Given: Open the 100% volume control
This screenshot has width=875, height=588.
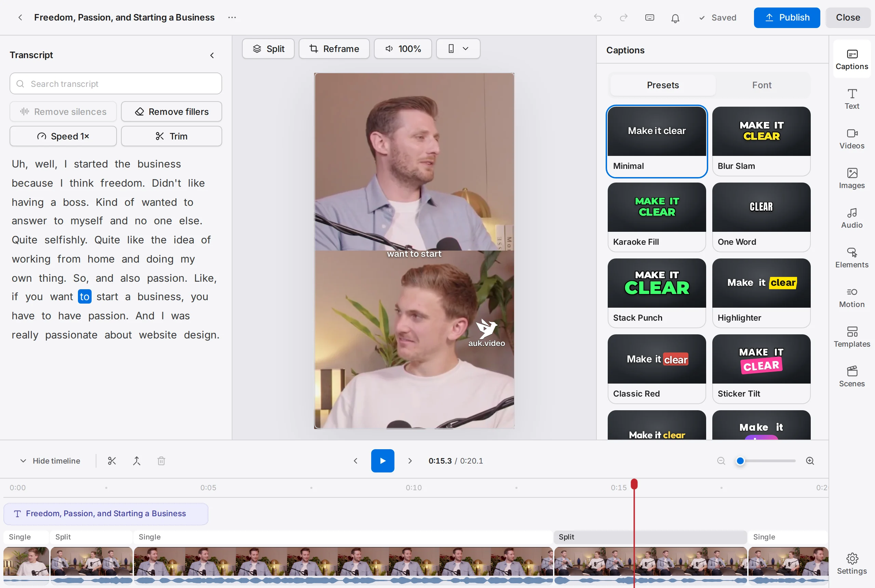Looking at the screenshot, I should coord(403,49).
